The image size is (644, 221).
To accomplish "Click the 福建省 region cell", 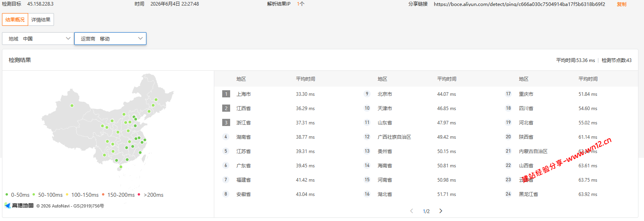I will (x=244, y=180).
